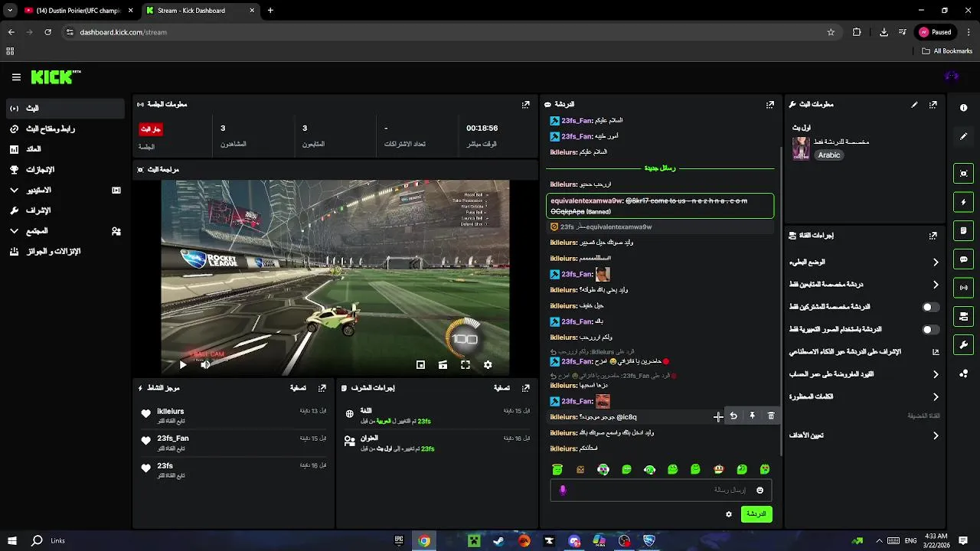Insert the monkey face emote
The width and height of the screenshot is (980, 551).
(718, 470)
